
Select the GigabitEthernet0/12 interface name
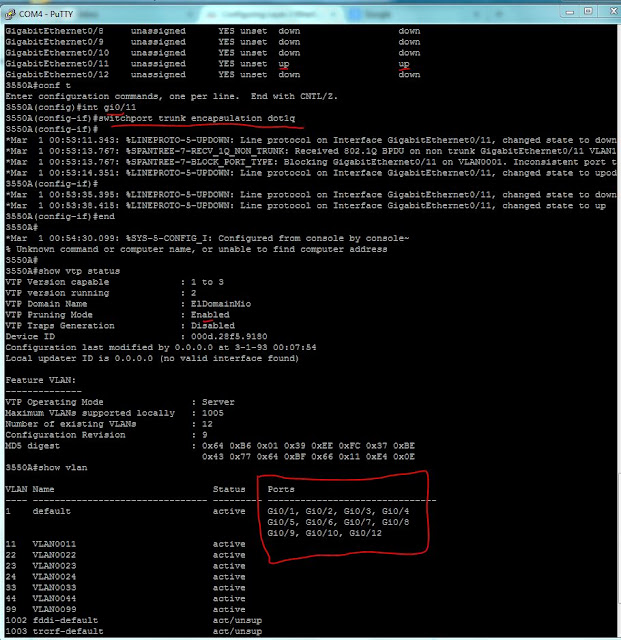pyautogui.click(x=57, y=75)
